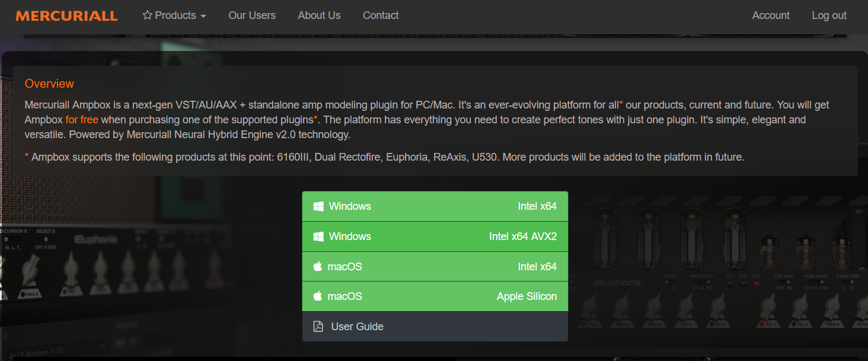Click the Mercuriall logo
Image resolution: width=868 pixels, height=361 pixels.
66,16
